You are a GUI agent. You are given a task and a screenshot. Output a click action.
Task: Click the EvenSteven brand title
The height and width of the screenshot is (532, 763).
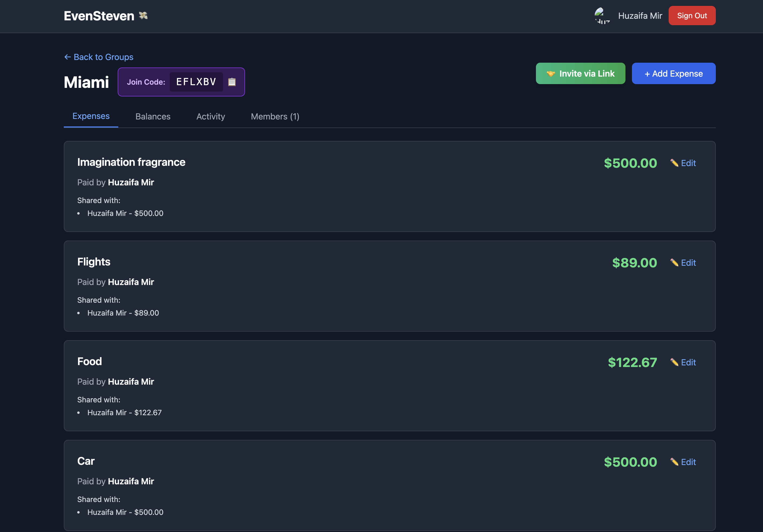coord(99,16)
